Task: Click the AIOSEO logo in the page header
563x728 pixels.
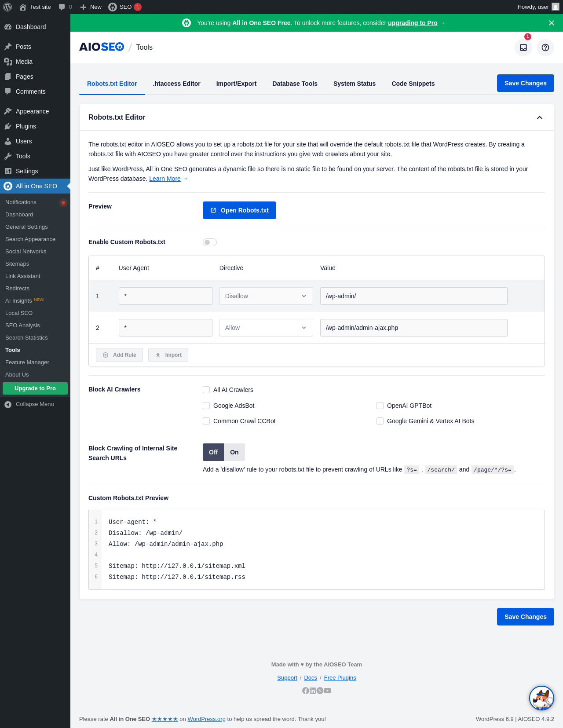Action: (x=102, y=47)
